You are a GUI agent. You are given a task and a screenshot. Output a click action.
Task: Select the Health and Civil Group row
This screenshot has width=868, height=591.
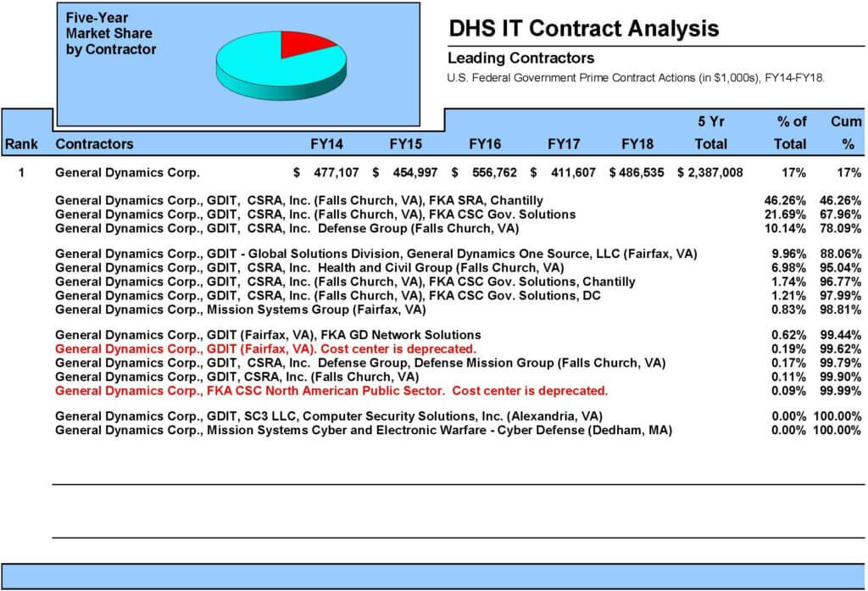[x=309, y=268]
